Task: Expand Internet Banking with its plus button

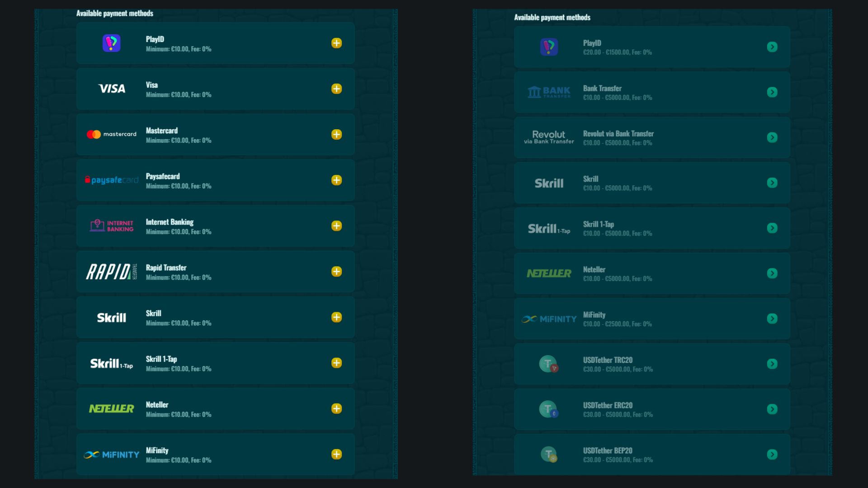Action: (x=336, y=226)
